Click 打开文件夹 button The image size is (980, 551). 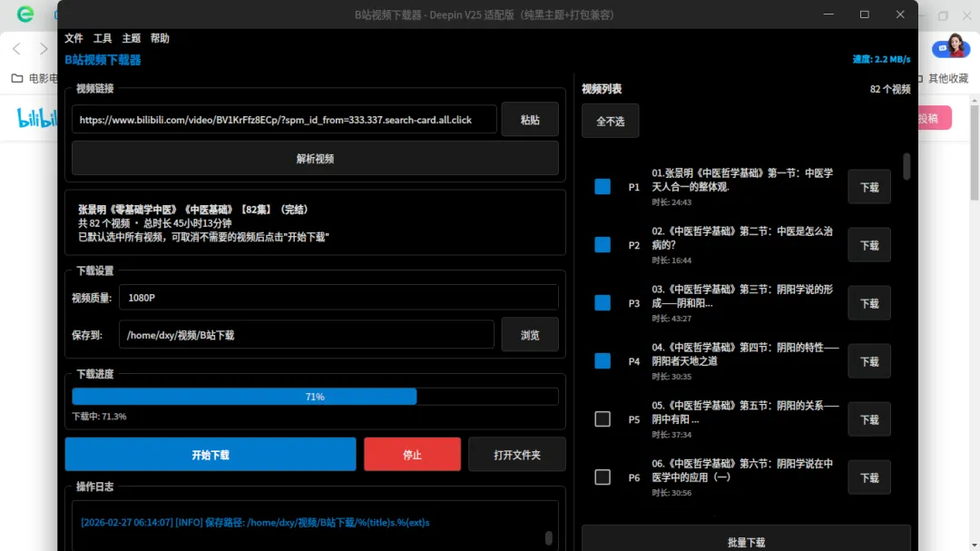click(517, 455)
